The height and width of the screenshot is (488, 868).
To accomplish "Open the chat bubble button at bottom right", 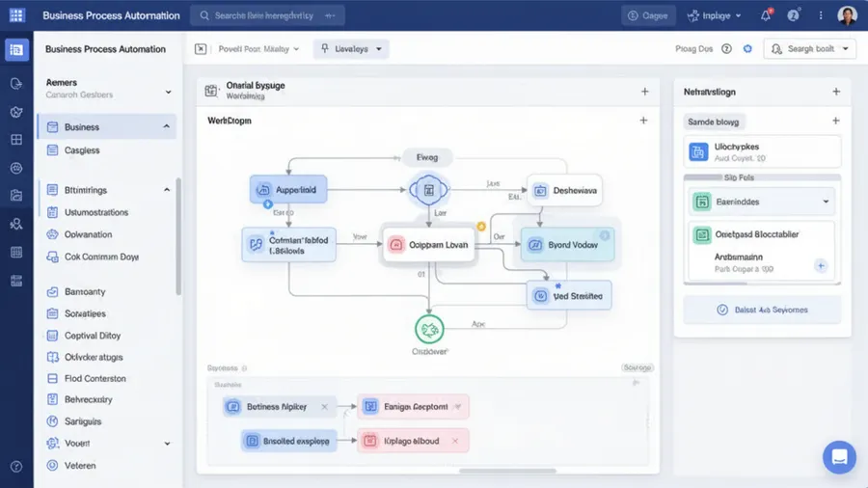I will click(x=839, y=457).
